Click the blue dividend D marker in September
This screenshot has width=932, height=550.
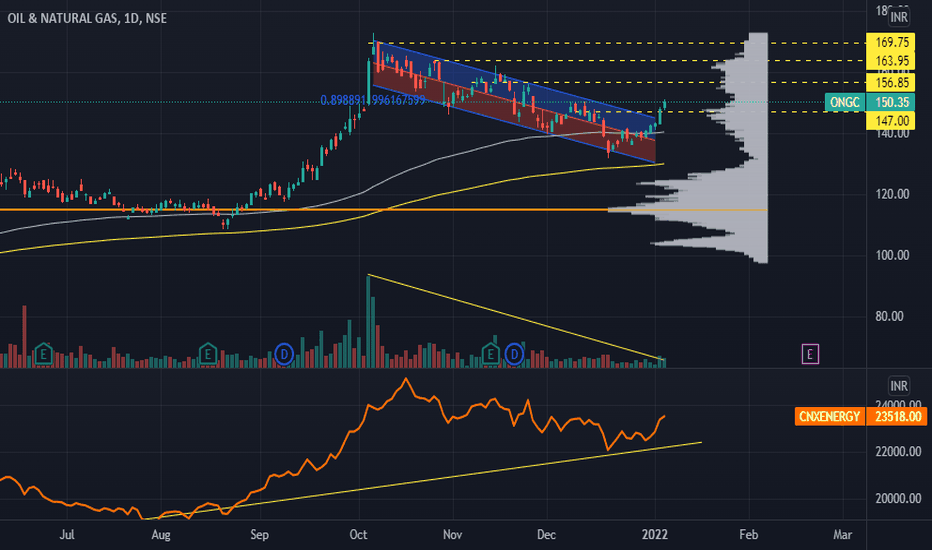pos(284,355)
